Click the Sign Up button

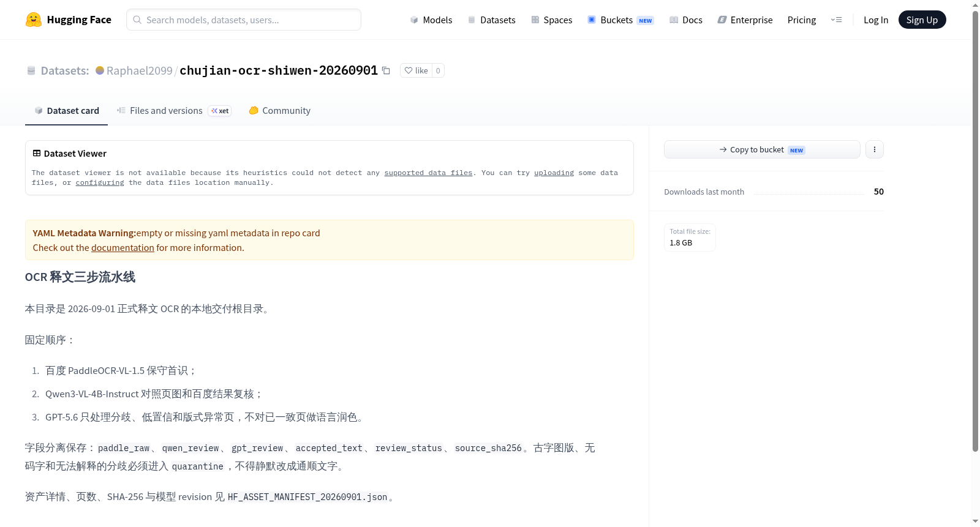tap(922, 20)
